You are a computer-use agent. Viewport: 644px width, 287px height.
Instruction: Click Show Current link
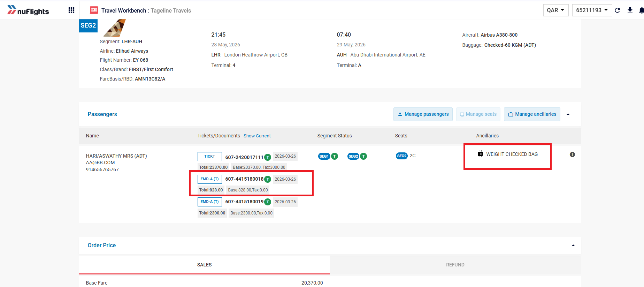pos(257,136)
